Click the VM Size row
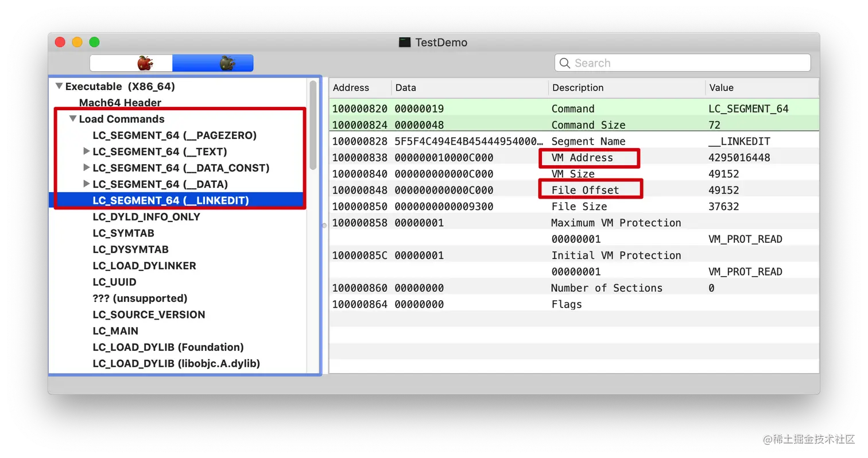This screenshot has height=458, width=868. pos(574,174)
